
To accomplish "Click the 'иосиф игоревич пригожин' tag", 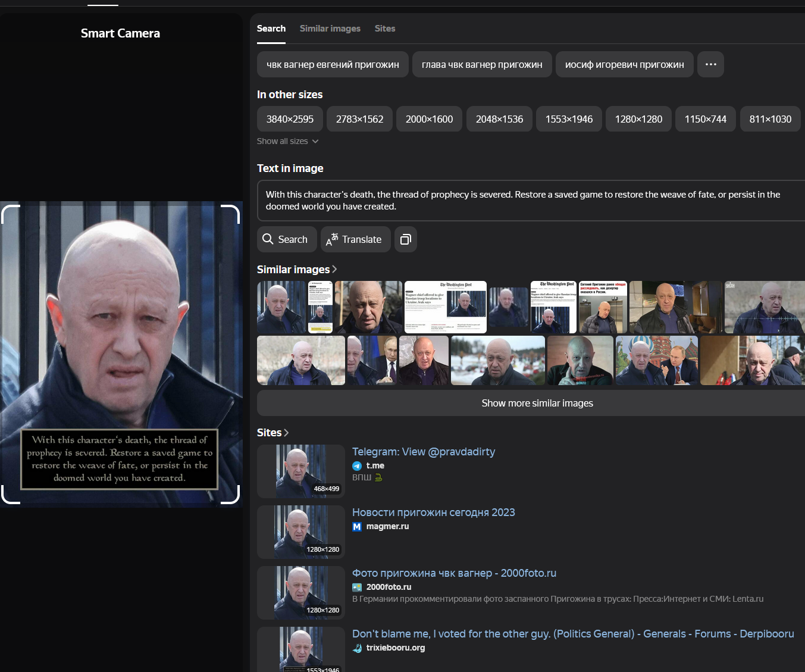I will click(624, 64).
